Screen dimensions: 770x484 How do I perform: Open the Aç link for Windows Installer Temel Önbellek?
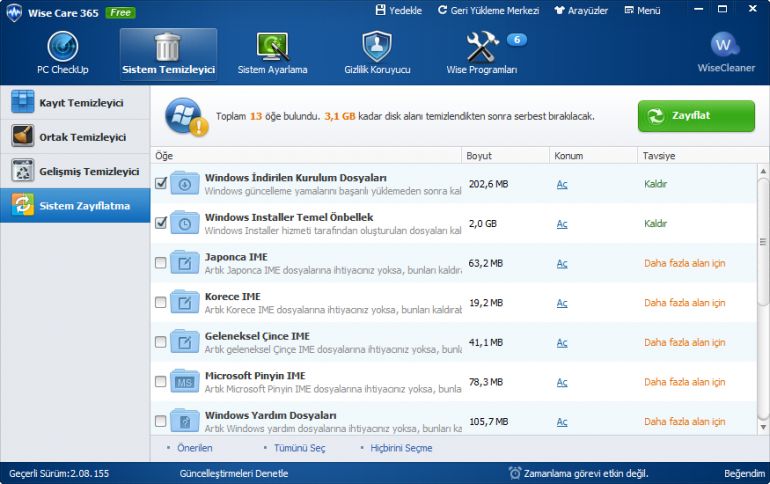[562, 224]
